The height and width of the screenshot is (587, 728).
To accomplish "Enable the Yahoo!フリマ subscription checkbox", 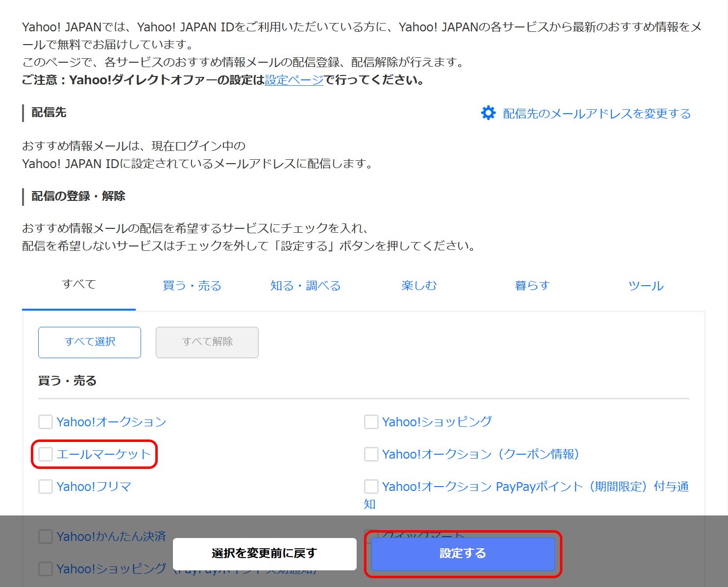I will point(45,487).
